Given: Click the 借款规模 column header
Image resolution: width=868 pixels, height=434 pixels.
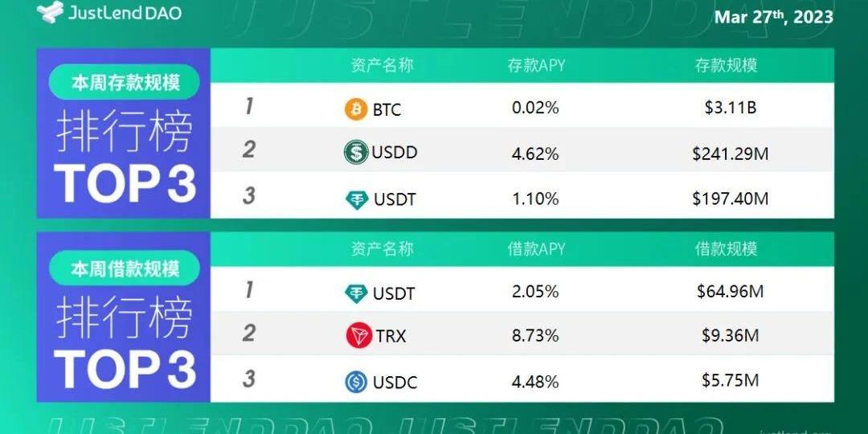Looking at the screenshot, I should [x=727, y=249].
